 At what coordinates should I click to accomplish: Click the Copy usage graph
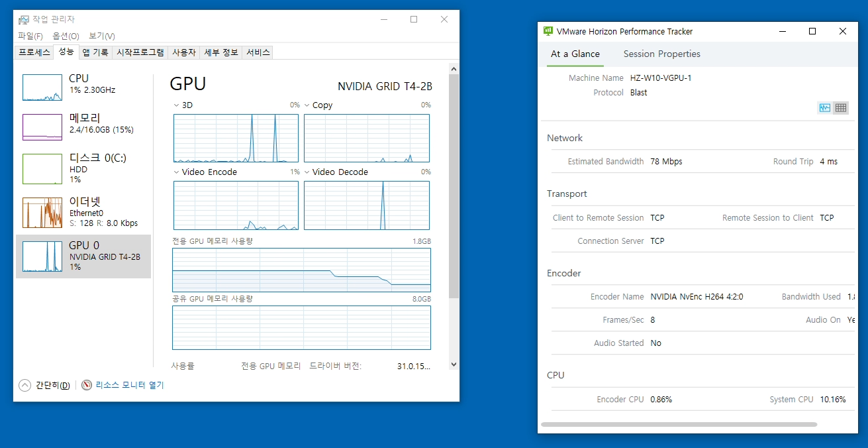coord(367,138)
